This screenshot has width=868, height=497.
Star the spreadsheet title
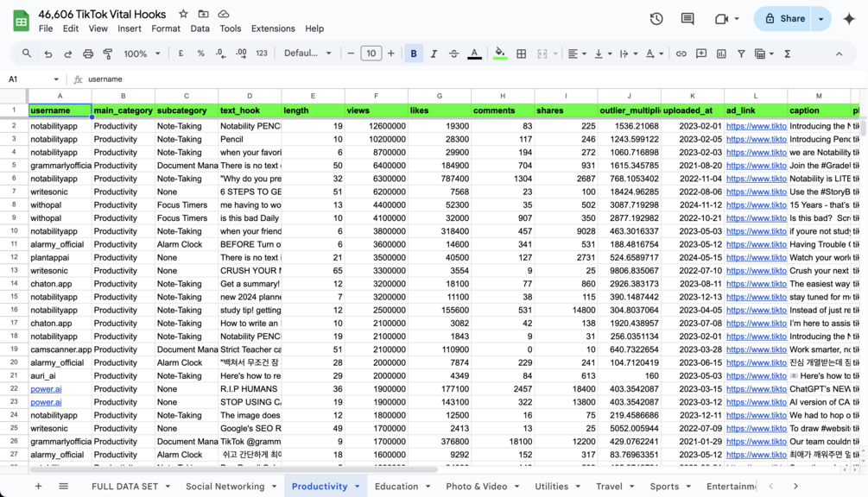pos(183,14)
